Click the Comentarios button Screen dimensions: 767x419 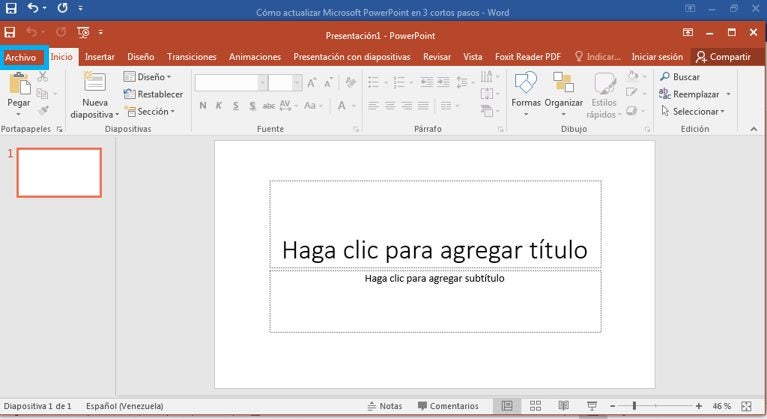tap(448, 406)
